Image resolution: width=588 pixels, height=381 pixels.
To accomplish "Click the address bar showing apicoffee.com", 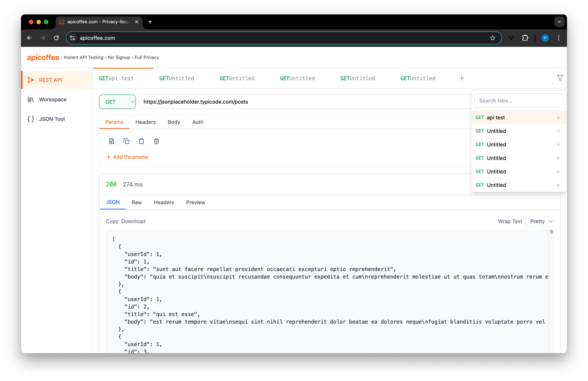I will point(283,38).
